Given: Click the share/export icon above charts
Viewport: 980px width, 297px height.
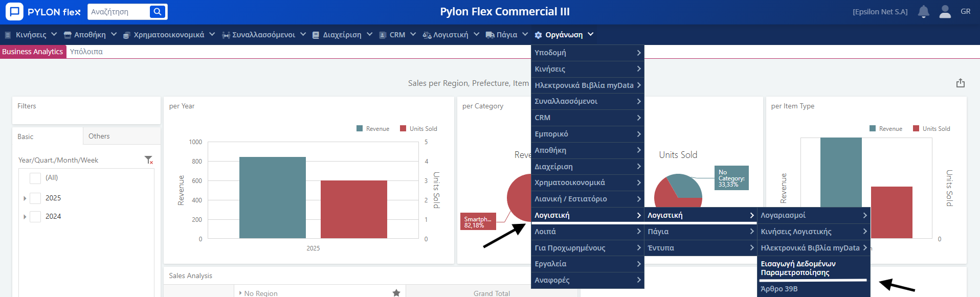Looking at the screenshot, I should click(x=960, y=83).
